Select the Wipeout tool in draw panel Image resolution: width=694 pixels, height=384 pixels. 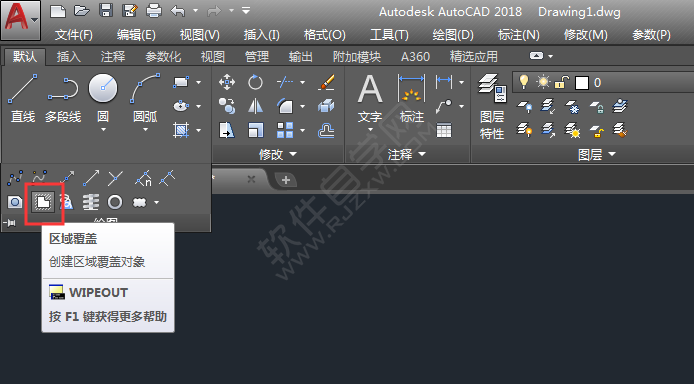tap(43, 202)
